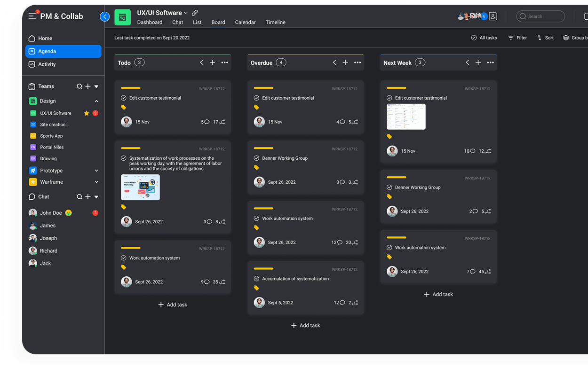Collapse the Overdue column with its chevron
The image size is (588, 375).
[334, 62]
